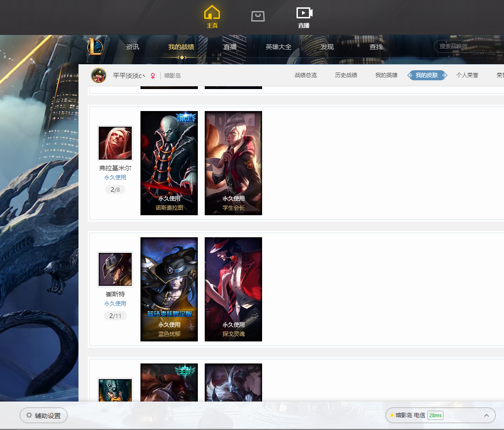Click the 弗拉基米尔 champion portrait

(115, 143)
